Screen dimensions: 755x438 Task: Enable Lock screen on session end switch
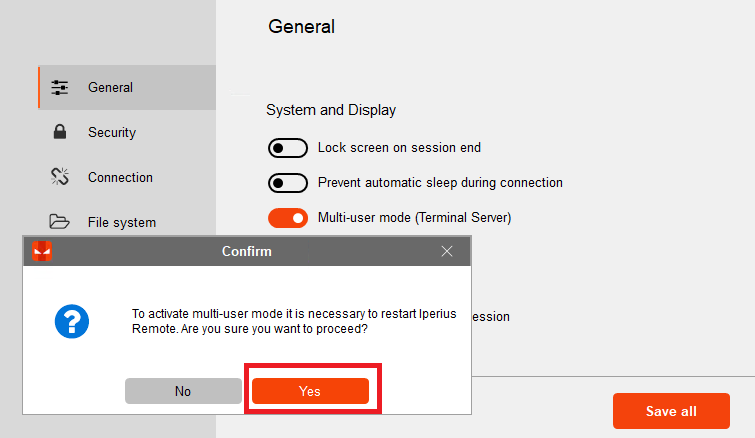(x=288, y=148)
